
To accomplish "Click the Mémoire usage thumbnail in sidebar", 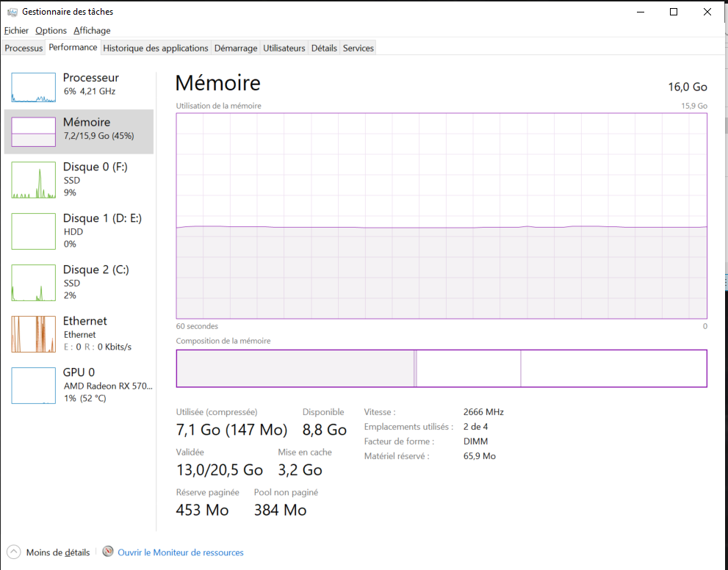I will tap(33, 131).
